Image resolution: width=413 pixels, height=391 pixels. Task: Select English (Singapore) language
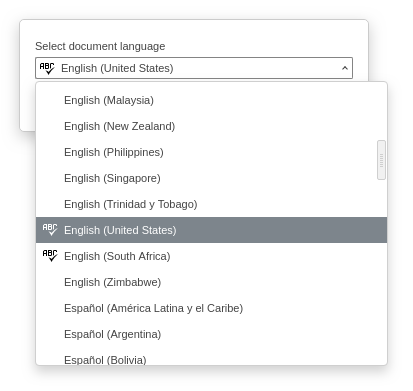pyautogui.click(x=211, y=178)
